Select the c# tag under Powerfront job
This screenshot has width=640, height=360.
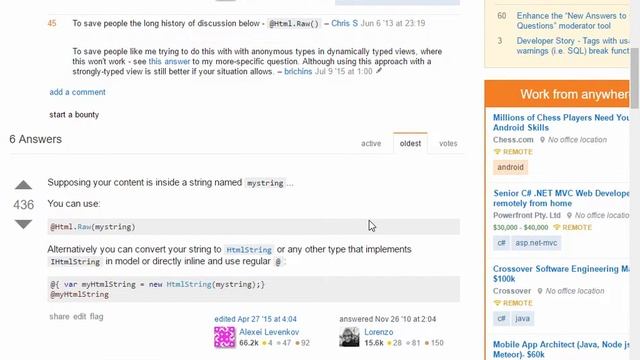point(501,243)
